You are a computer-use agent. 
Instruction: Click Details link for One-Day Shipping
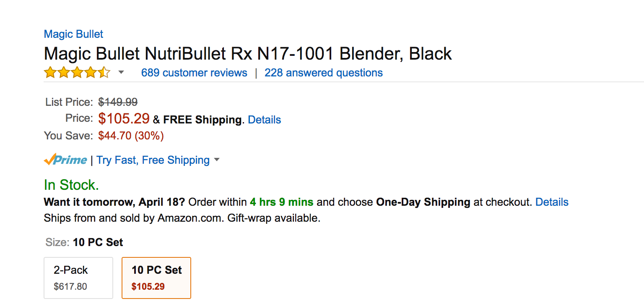[x=552, y=202]
